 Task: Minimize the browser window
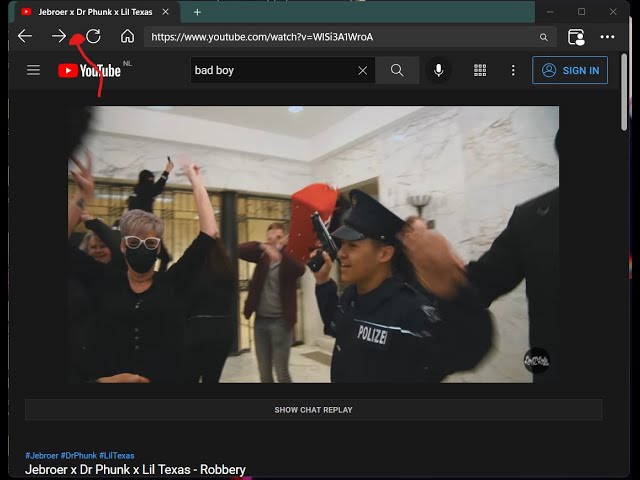click(x=550, y=12)
